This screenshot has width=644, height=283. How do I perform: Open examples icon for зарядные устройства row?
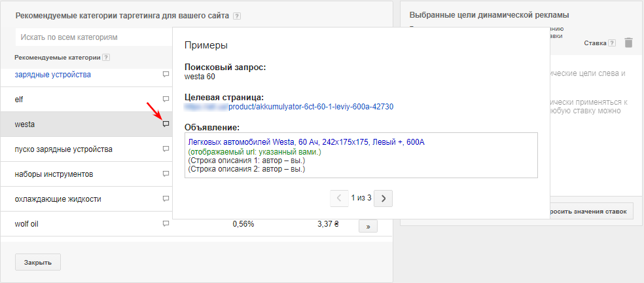166,75
